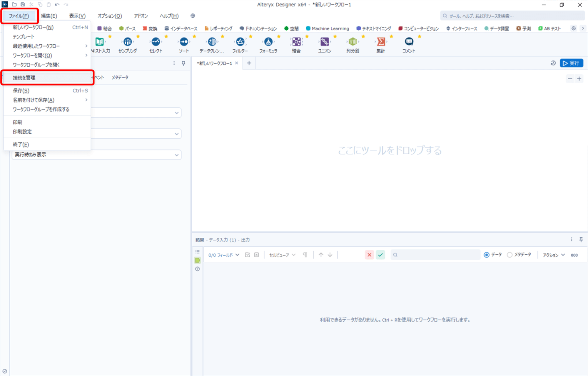The height and width of the screenshot is (376, 588).
Task: Click the globe language icon in menu bar
Action: (x=193, y=16)
